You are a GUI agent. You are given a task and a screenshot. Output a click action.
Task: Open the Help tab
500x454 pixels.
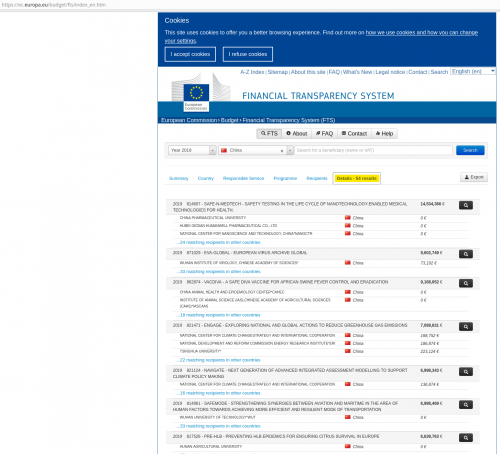[384, 134]
